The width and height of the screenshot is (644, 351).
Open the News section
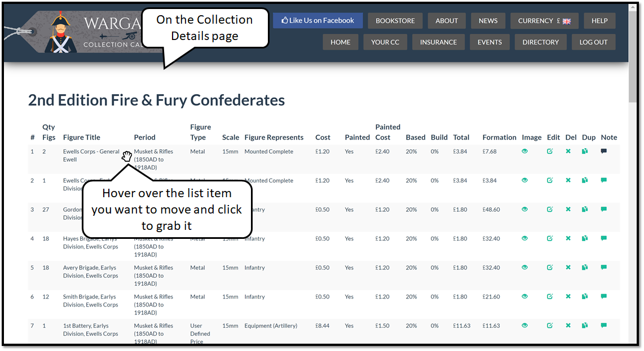(x=488, y=20)
